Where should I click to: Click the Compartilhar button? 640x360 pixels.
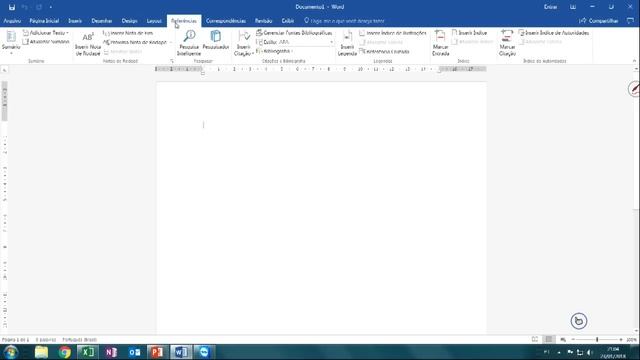599,21
